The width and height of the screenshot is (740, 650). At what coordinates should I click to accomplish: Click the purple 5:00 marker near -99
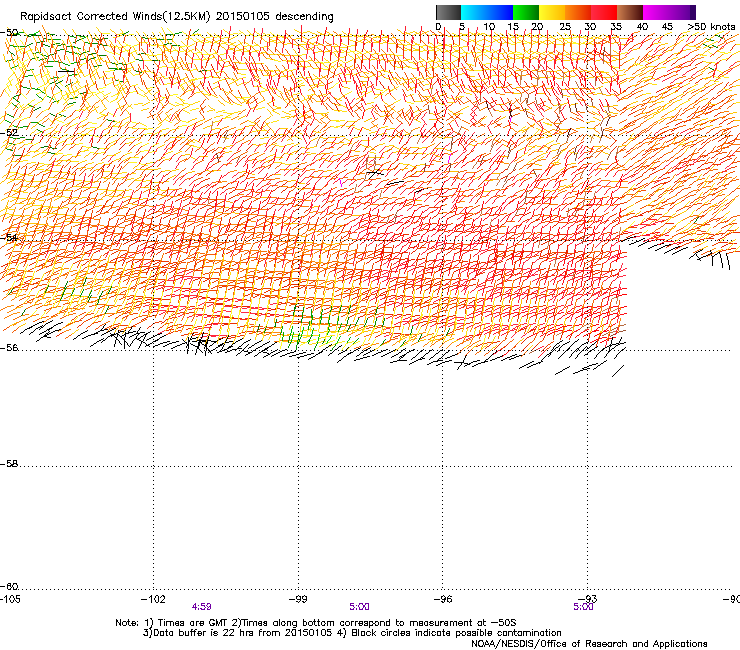pos(359,607)
